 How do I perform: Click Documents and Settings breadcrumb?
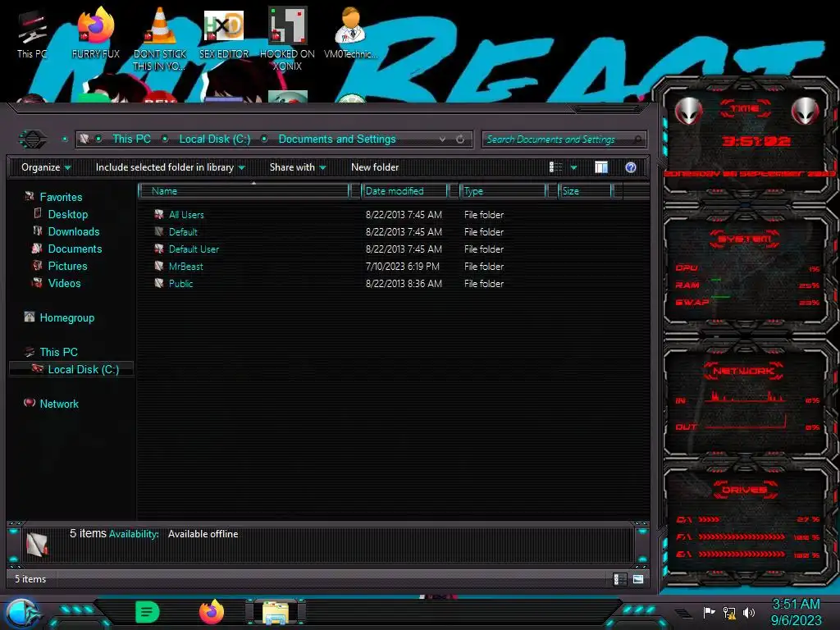coord(337,139)
